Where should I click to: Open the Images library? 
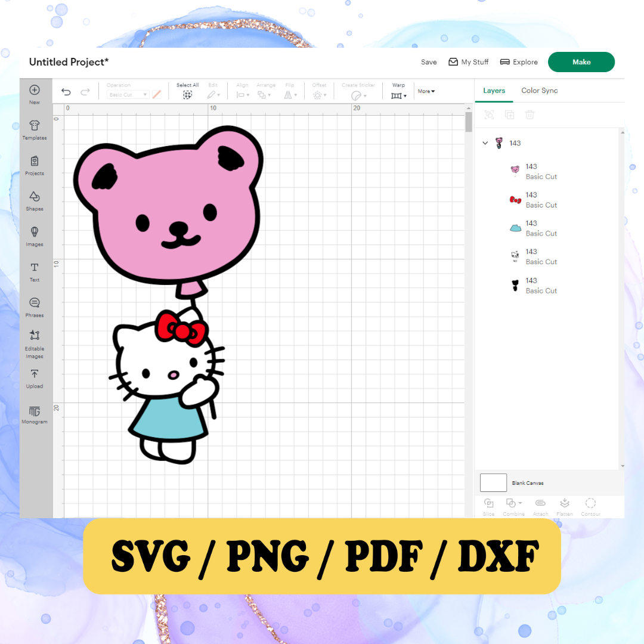click(x=35, y=236)
